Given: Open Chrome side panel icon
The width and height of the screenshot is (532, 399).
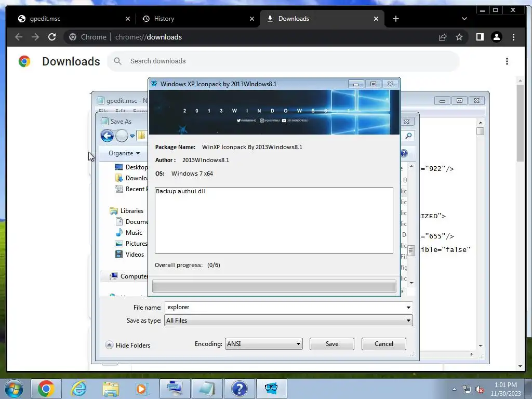Looking at the screenshot, I should (480, 37).
